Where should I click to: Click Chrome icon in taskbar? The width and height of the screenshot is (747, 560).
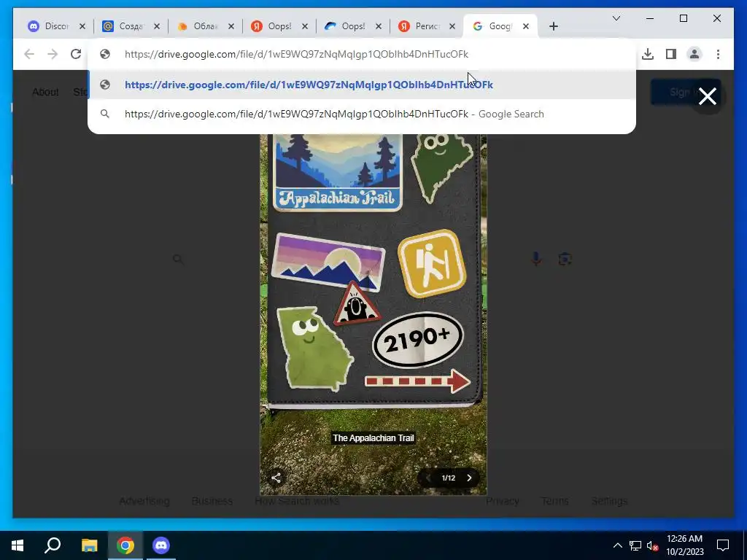pos(125,545)
